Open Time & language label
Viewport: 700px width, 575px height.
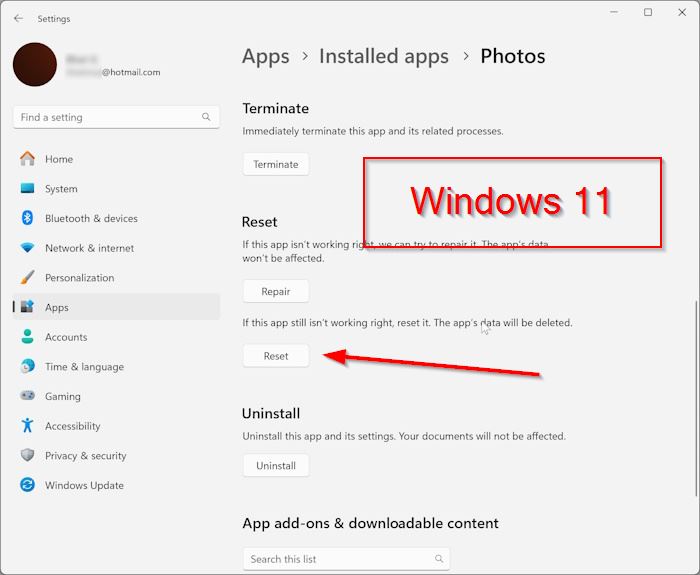tap(84, 367)
